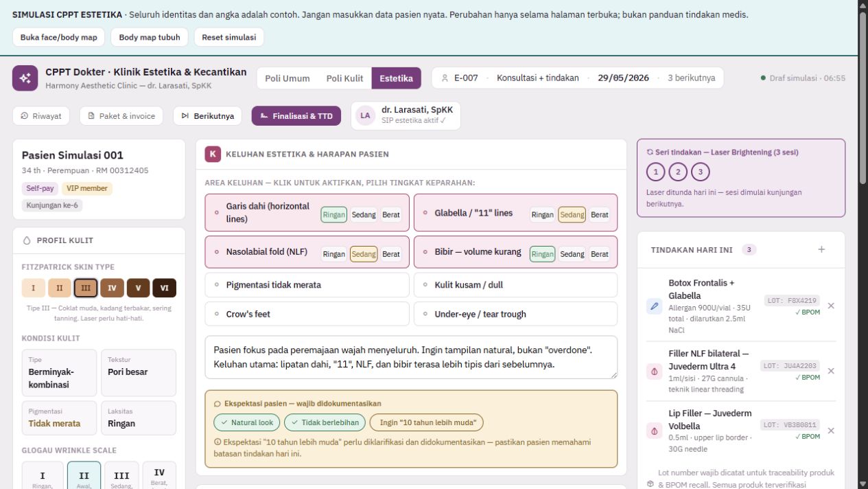This screenshot has width=868, height=489.
Task: Remove Lip Filler Juvederm Volbella item
Action: click(x=831, y=431)
